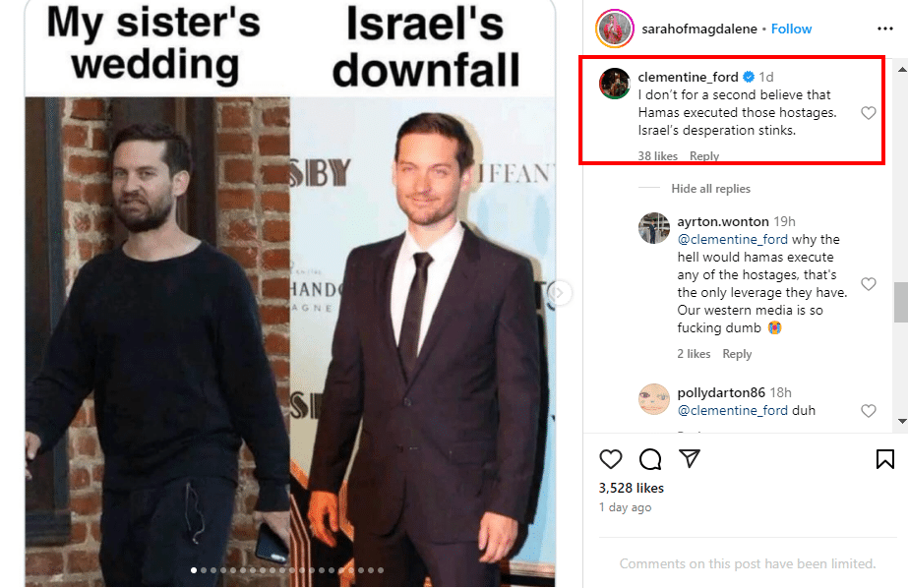Open clementine_ford avatar
The image size is (908, 588).
[615, 84]
